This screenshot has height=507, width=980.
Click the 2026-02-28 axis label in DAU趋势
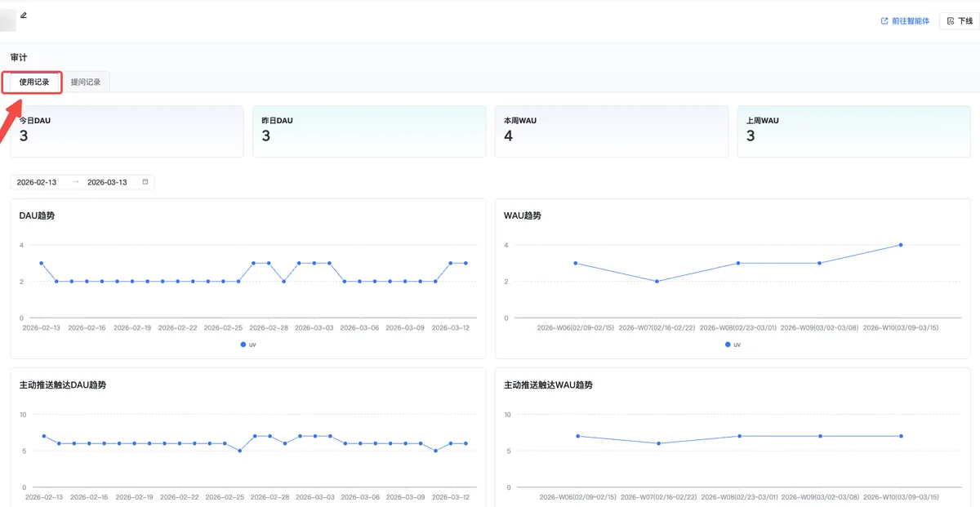tap(269, 327)
